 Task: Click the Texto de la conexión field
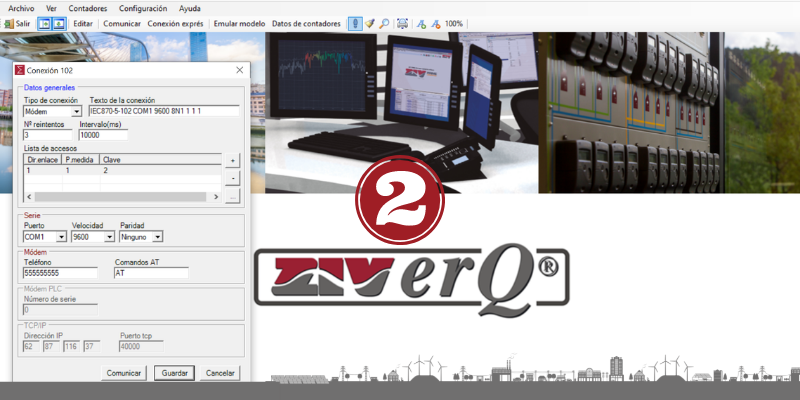[164, 111]
